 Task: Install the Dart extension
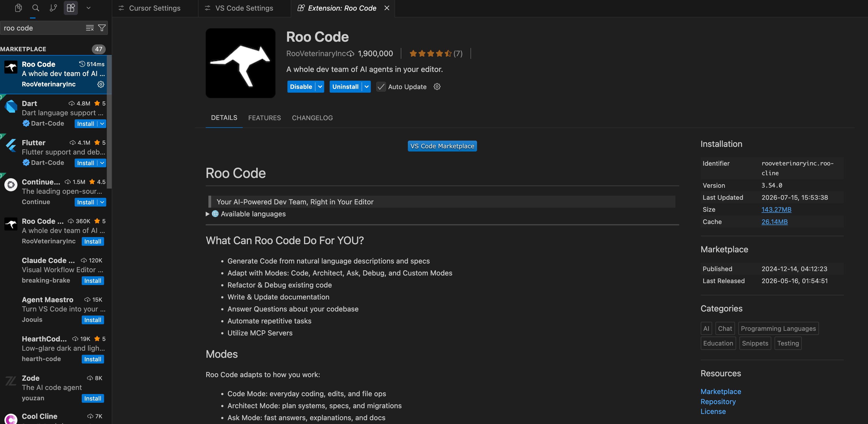86,124
